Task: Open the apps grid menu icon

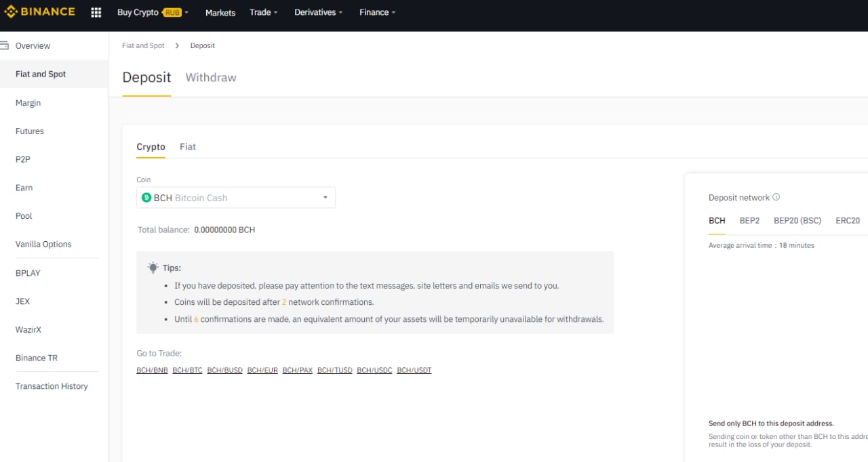Action: pyautogui.click(x=96, y=12)
